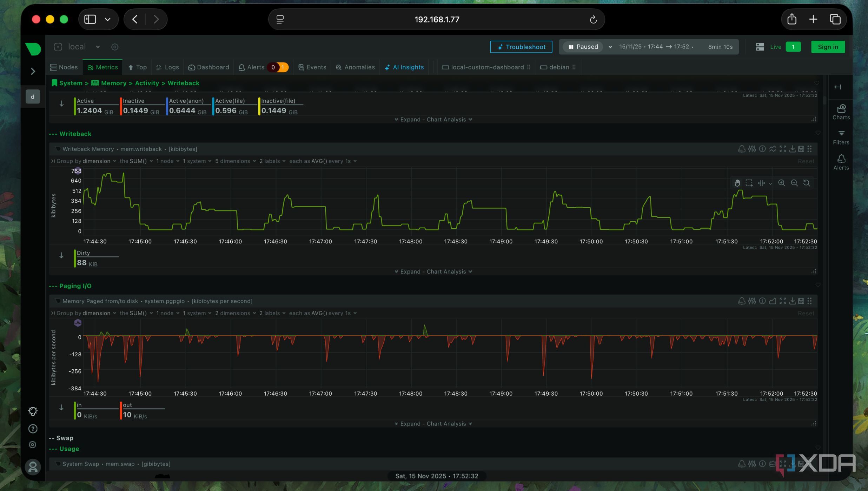This screenshot has height=491, width=868.
Task: Click the Safari address bar
Action: (436, 19)
